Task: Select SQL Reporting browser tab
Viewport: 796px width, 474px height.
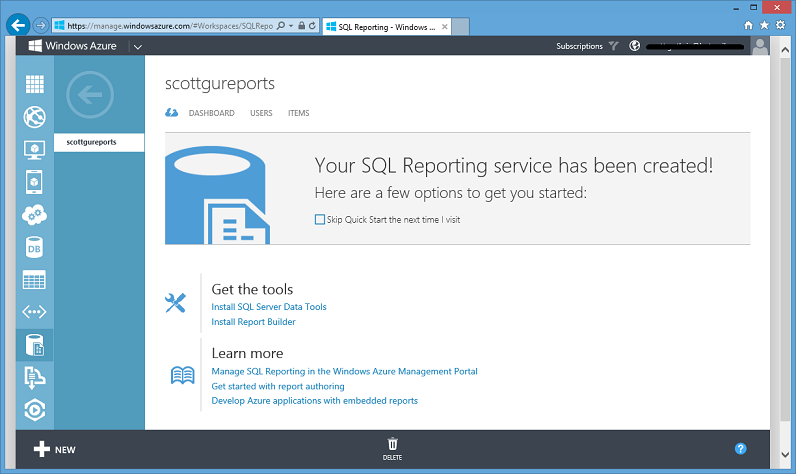Action: point(386,27)
